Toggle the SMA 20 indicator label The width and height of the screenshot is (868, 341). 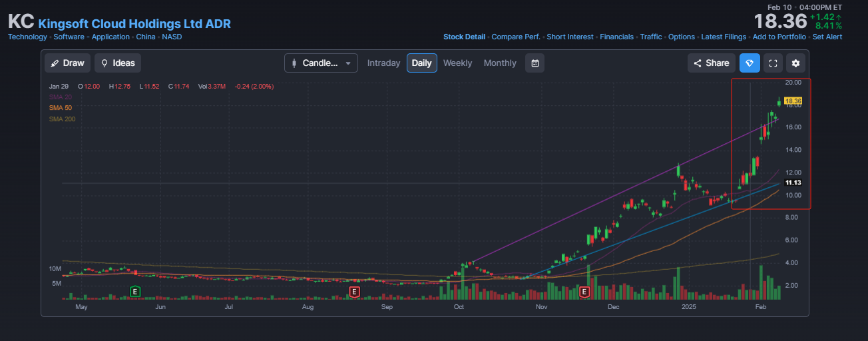pos(60,97)
